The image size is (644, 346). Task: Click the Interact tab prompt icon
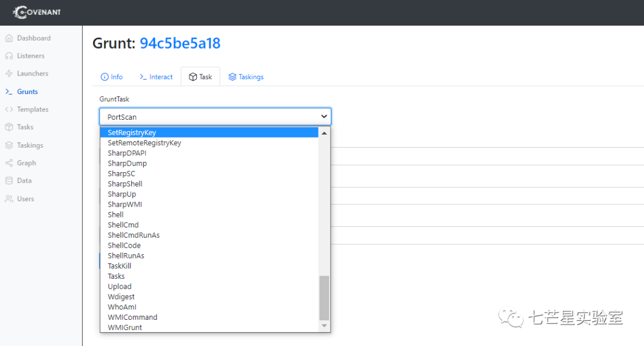coord(143,77)
